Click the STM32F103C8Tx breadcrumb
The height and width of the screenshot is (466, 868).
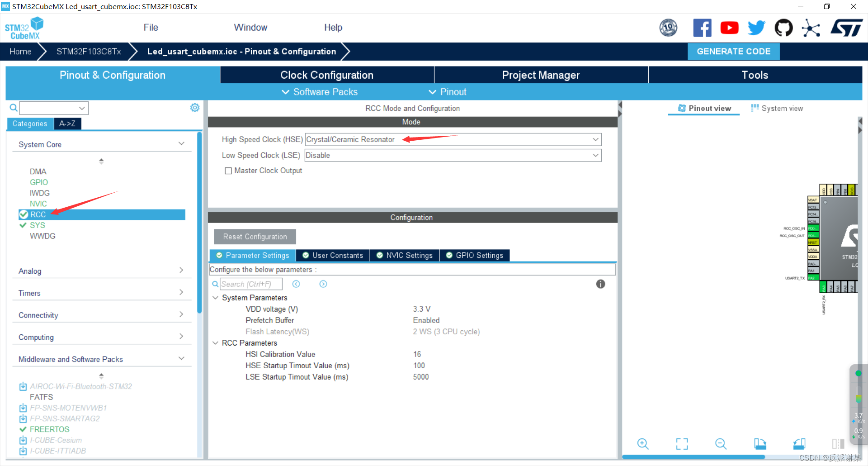click(x=89, y=52)
